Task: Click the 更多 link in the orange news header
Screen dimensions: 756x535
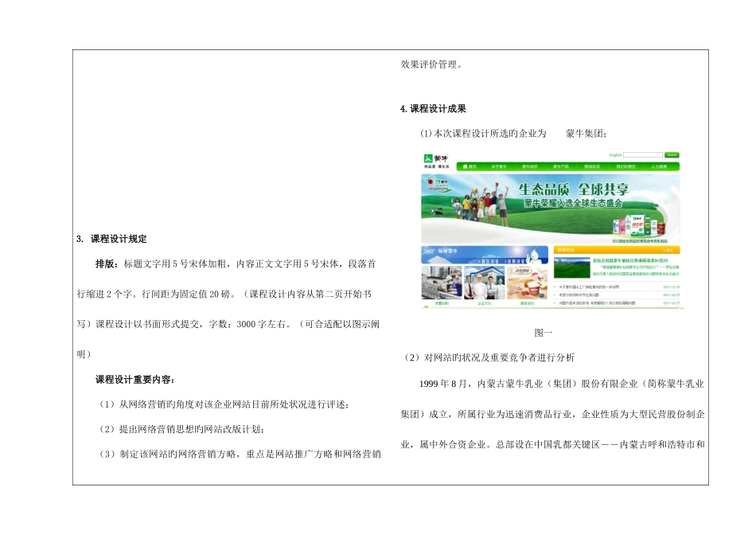Action: point(668,250)
